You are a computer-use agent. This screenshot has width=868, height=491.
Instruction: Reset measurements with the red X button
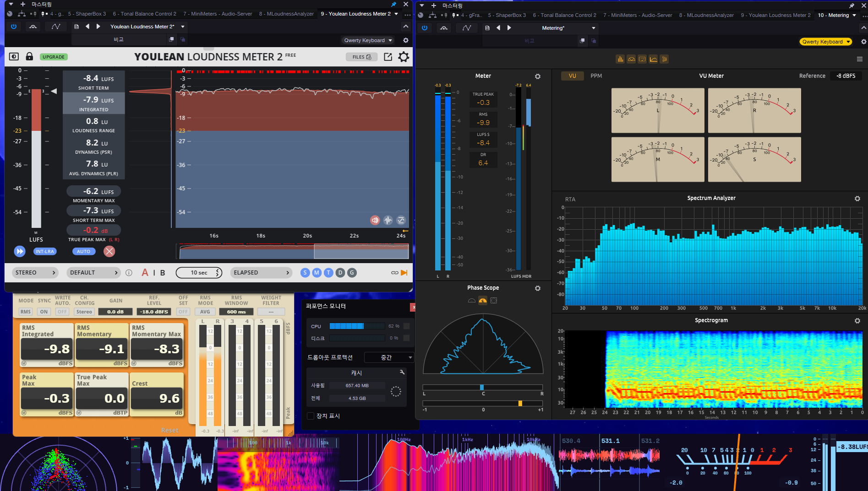[109, 251]
